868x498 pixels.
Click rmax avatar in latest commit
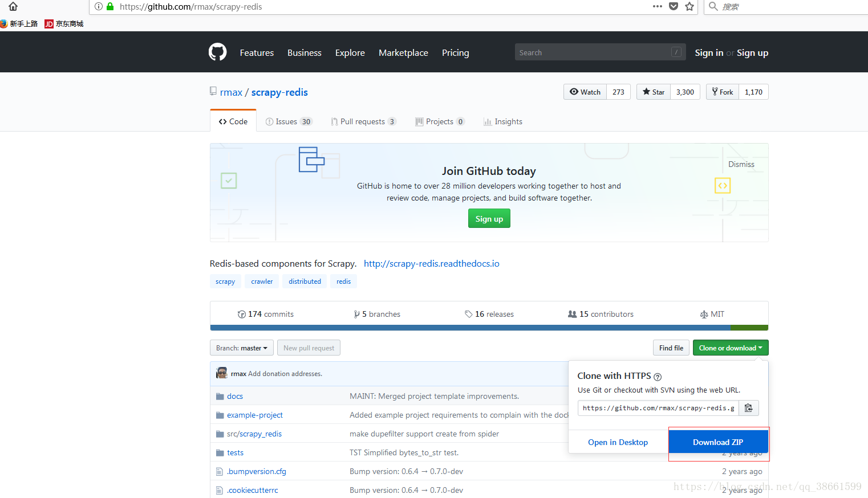(222, 373)
